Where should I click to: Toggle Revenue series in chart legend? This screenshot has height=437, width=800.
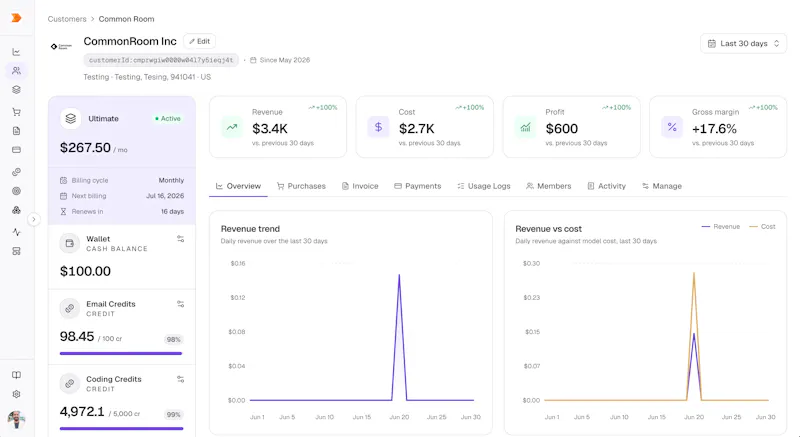click(x=720, y=226)
